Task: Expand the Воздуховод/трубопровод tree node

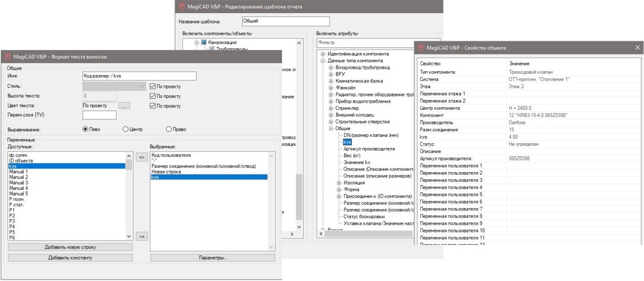Action: tap(331, 68)
